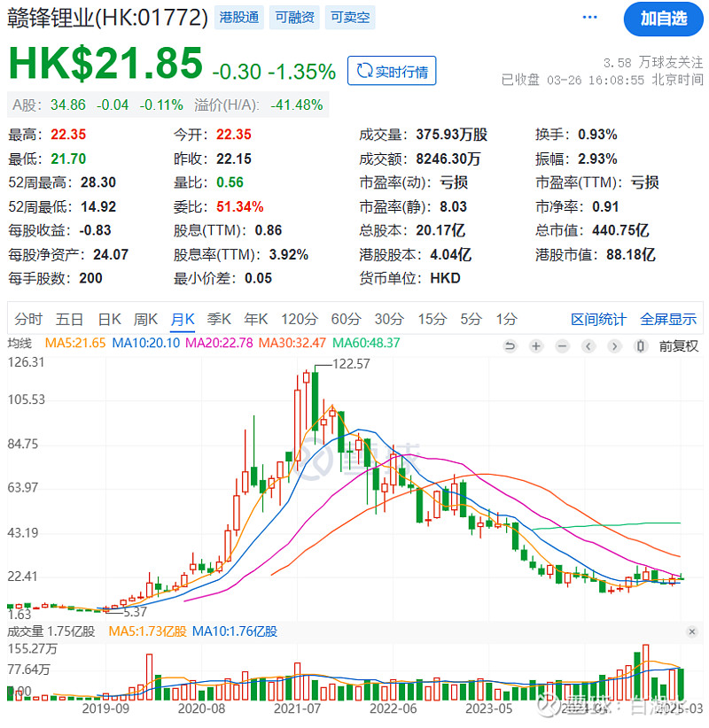Screen dimensions: 709x728
Task: Close the 成交量 volume indicator panel
Action: pyautogui.click(x=692, y=631)
